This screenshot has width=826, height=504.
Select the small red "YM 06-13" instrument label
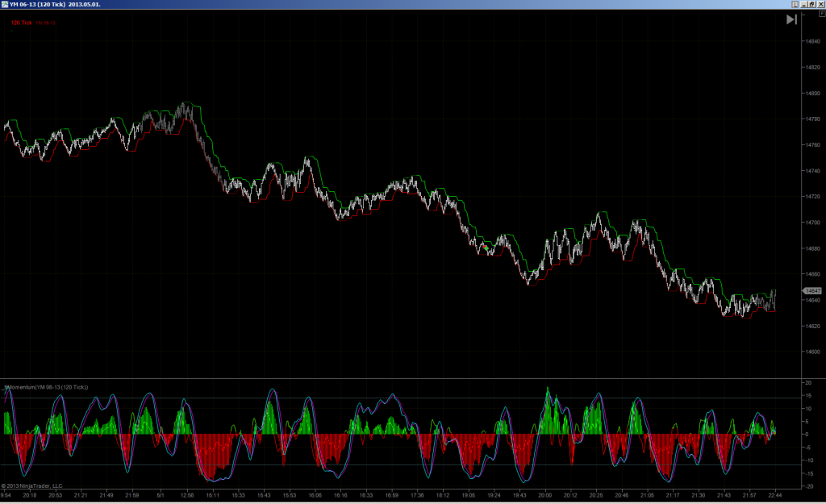coord(46,23)
